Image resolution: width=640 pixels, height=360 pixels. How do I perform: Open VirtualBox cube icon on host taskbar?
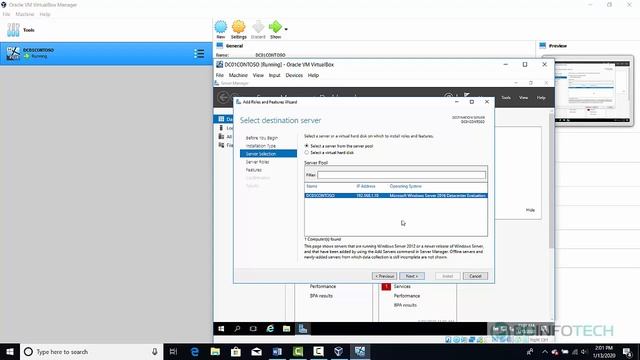point(339,352)
